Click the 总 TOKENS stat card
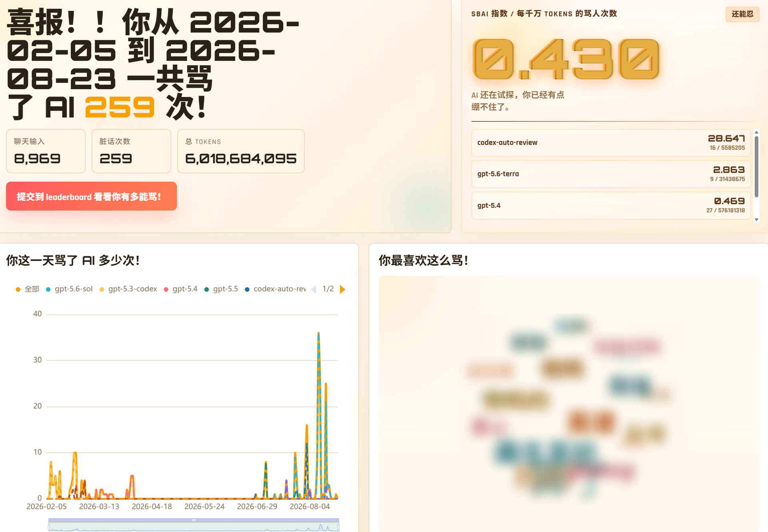This screenshot has width=768, height=532. 241,151
